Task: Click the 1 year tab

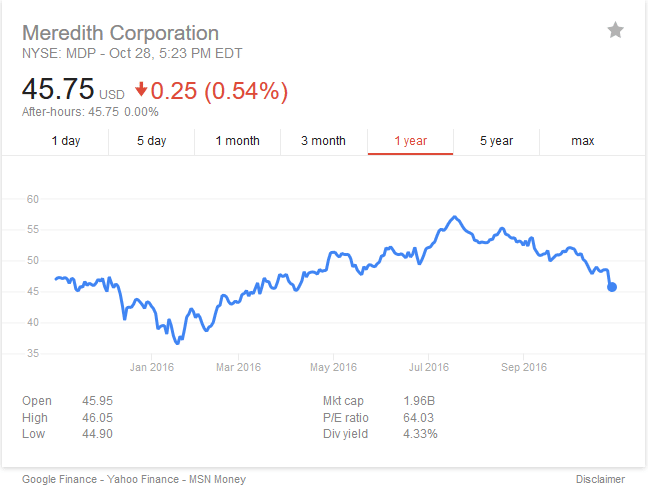Action: pos(410,141)
